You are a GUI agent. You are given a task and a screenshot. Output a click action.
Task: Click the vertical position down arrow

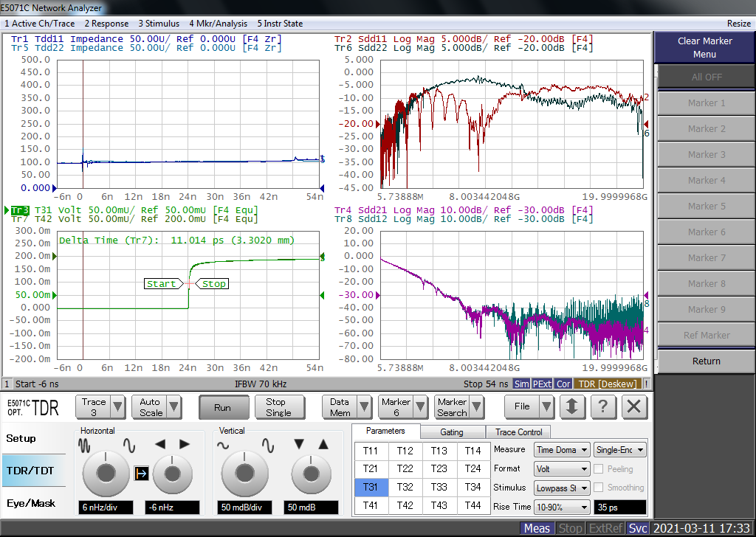(298, 444)
